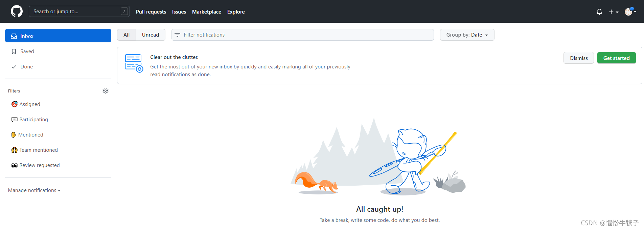Switch to the All notifications tab

(x=127, y=35)
